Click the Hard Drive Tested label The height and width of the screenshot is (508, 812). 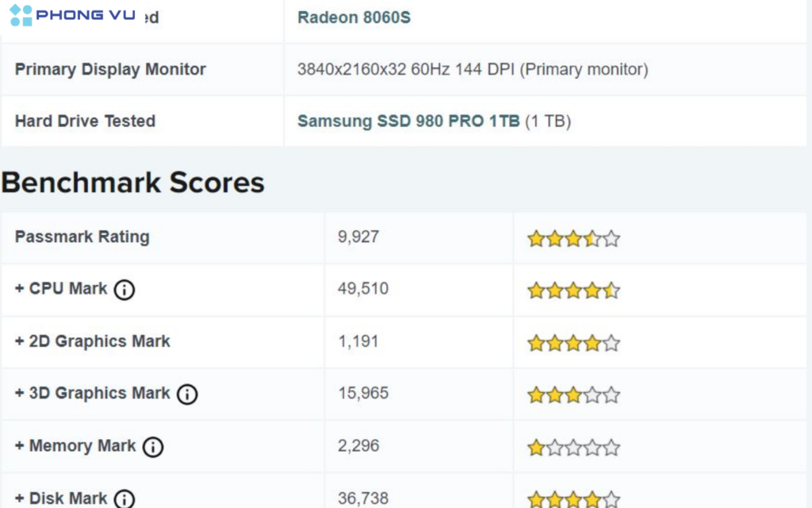click(x=85, y=121)
